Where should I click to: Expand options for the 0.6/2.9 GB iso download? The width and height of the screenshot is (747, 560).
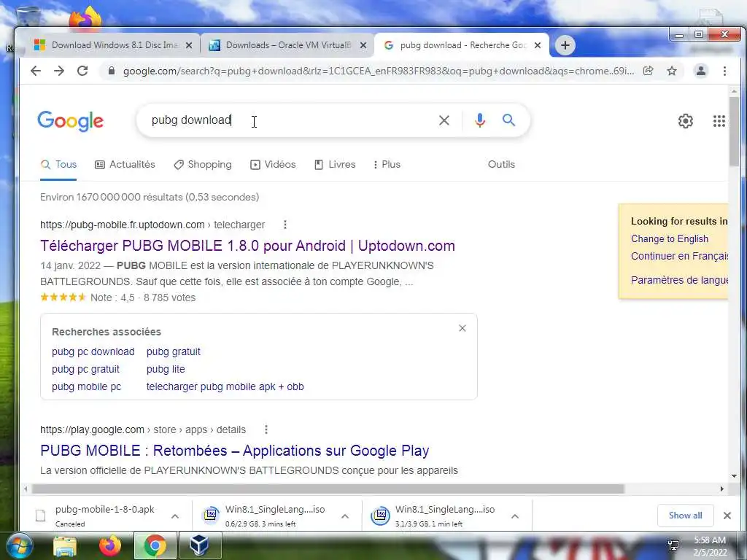[345, 516]
